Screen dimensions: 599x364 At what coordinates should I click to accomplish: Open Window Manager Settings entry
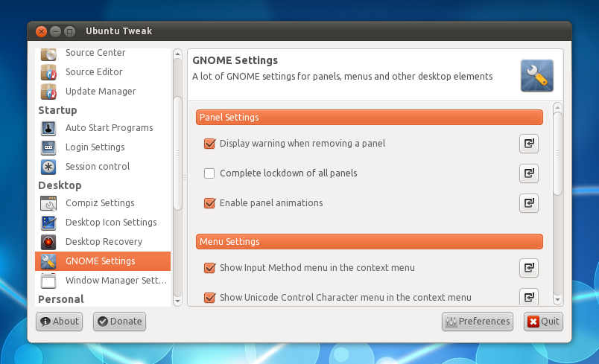103,281
